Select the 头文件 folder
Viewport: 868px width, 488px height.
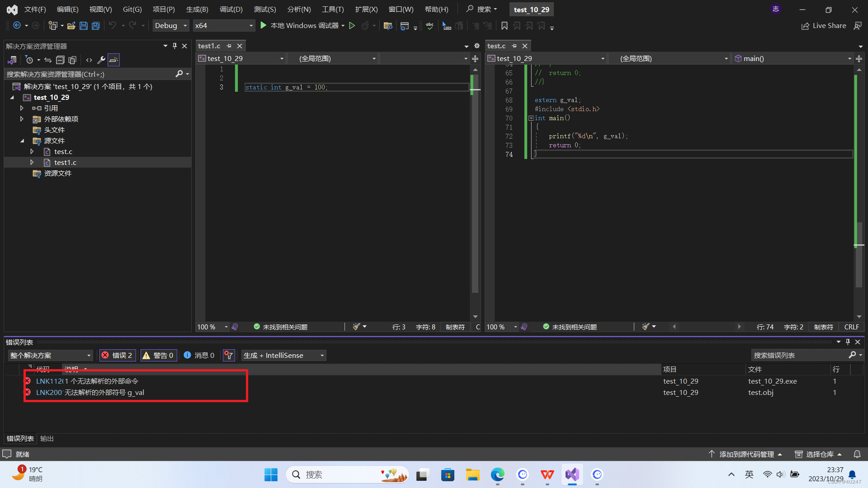click(54, 130)
